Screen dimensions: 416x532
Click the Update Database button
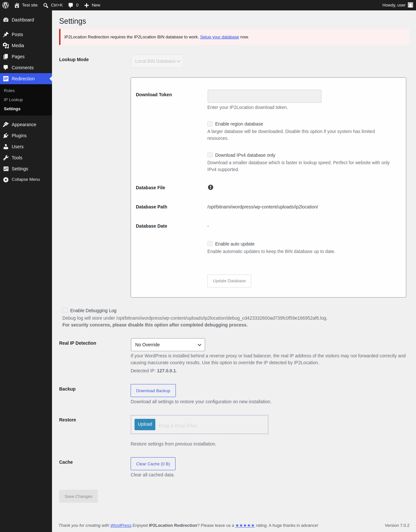229,281
